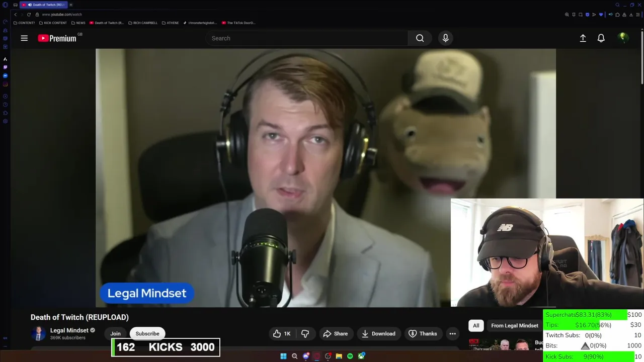Viewport: 644px width, 362px height.
Task: Run the search with the magnifier button
Action: (420, 38)
